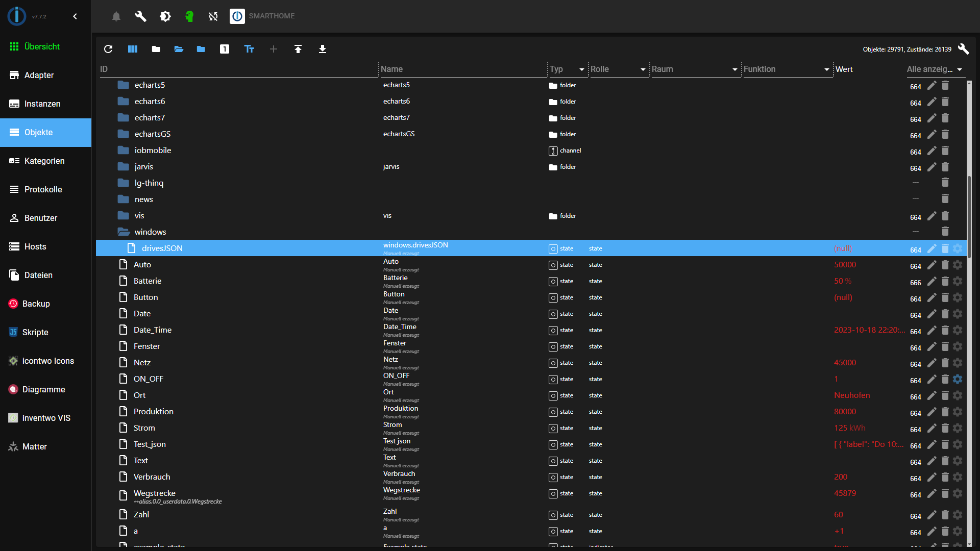
Task: Toggle expert mode head icon
Action: pyautogui.click(x=189, y=16)
